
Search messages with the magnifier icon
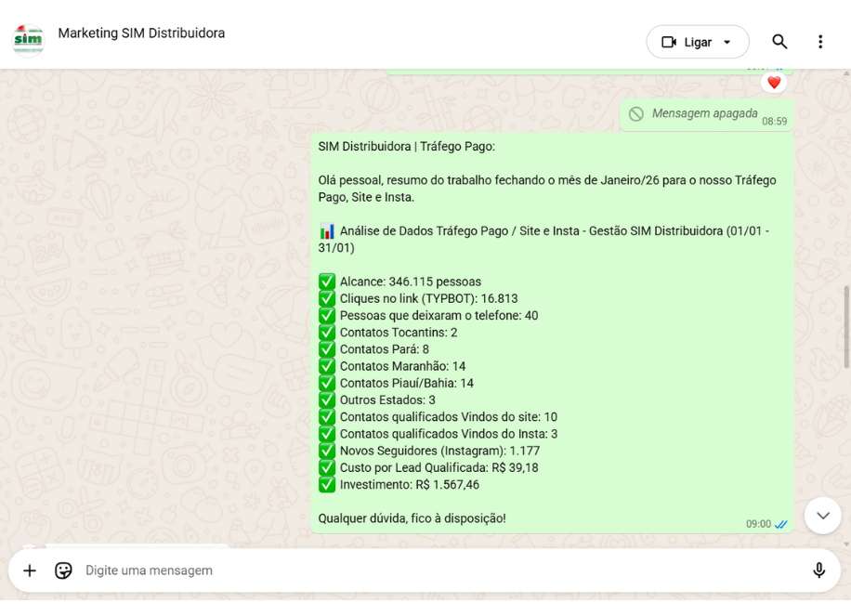pyautogui.click(x=779, y=42)
